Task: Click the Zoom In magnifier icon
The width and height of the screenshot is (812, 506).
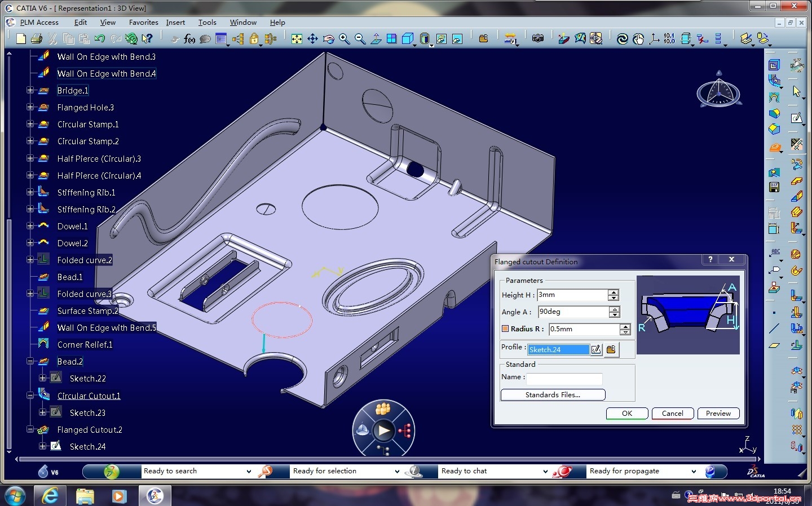Action: tap(344, 39)
